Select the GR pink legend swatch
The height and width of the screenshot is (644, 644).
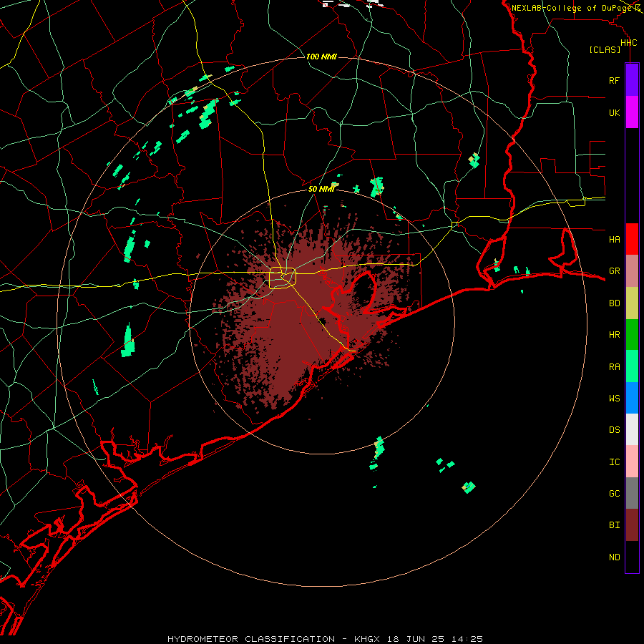click(x=632, y=271)
